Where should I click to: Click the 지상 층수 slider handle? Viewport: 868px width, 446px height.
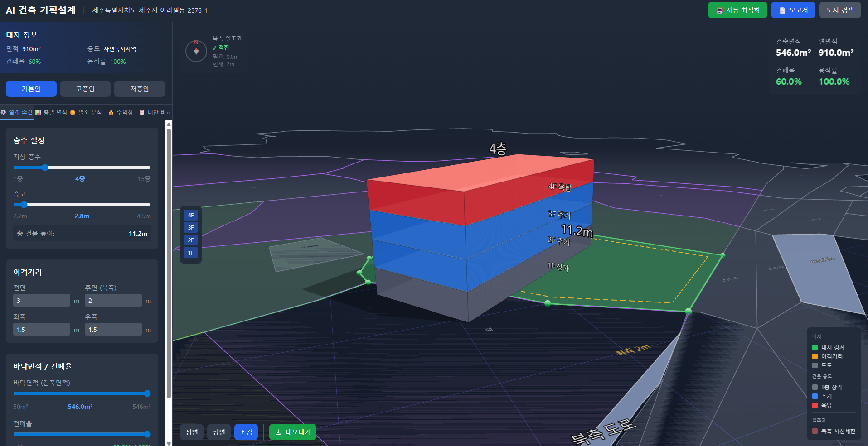[x=45, y=168]
